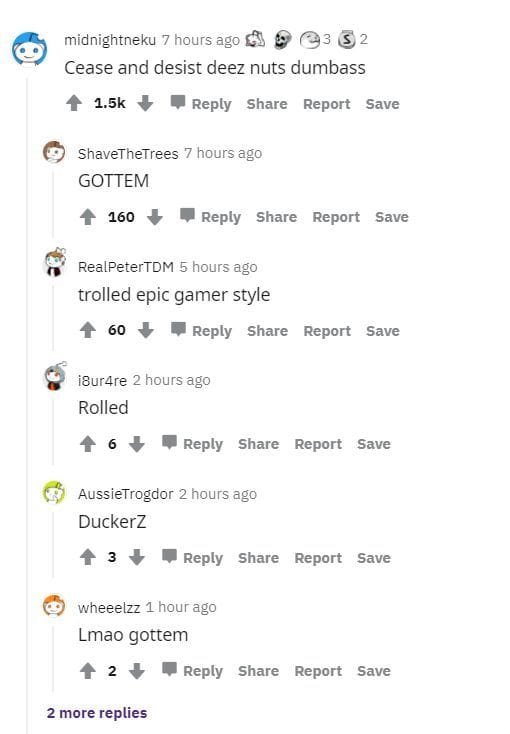Downvote RealPeterTDM's comment
The width and height of the screenshot is (510, 734).
click(146, 330)
